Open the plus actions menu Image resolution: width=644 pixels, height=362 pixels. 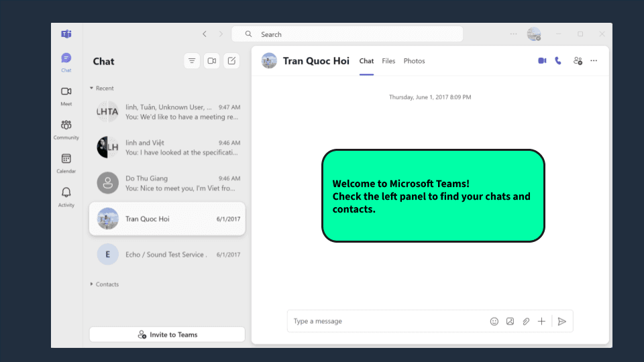(542, 321)
